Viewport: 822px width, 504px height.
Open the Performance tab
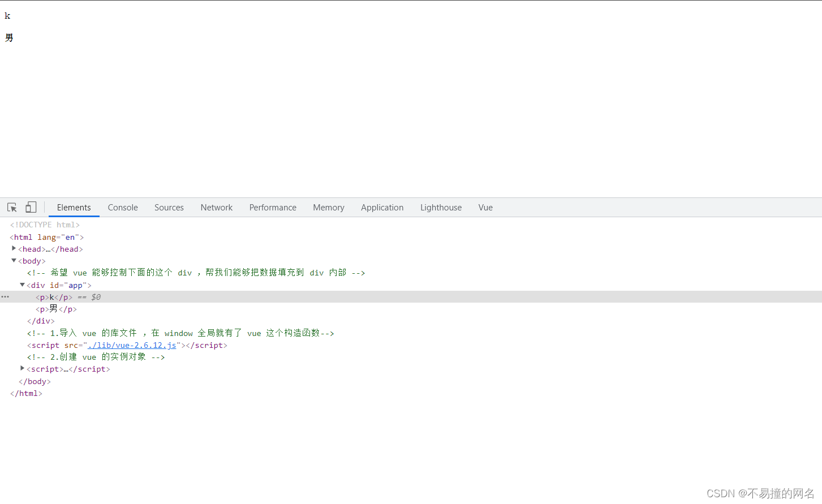(273, 208)
